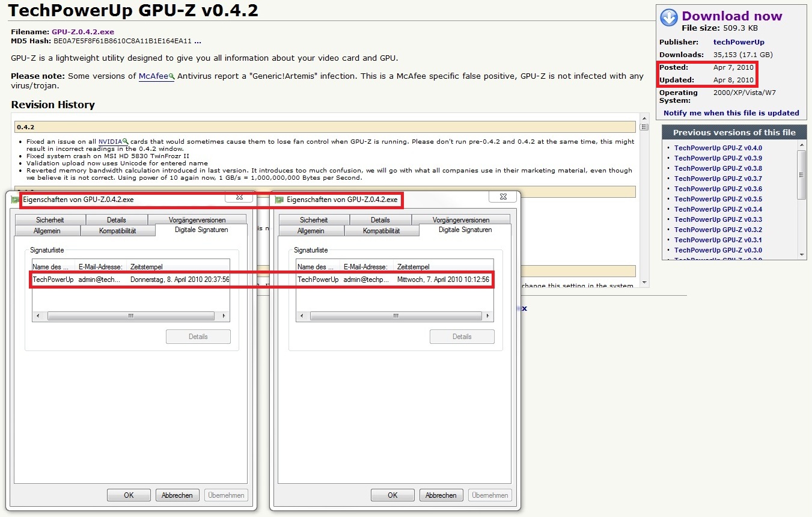This screenshot has width=812, height=517.
Task: Open the NVIDIA text link
Action: coord(110,142)
